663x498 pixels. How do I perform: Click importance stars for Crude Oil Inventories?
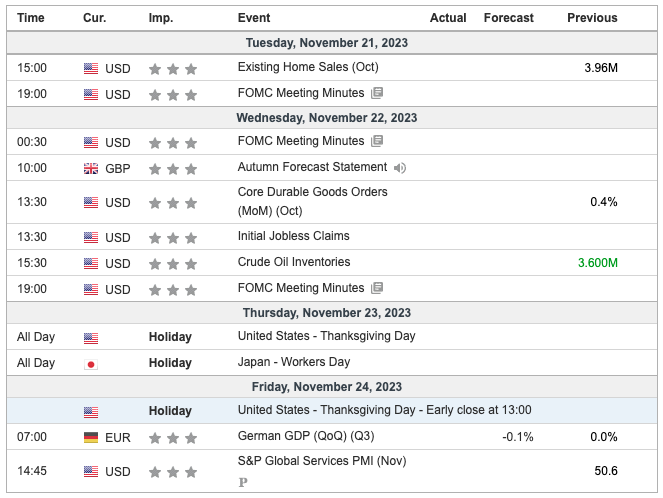173,264
